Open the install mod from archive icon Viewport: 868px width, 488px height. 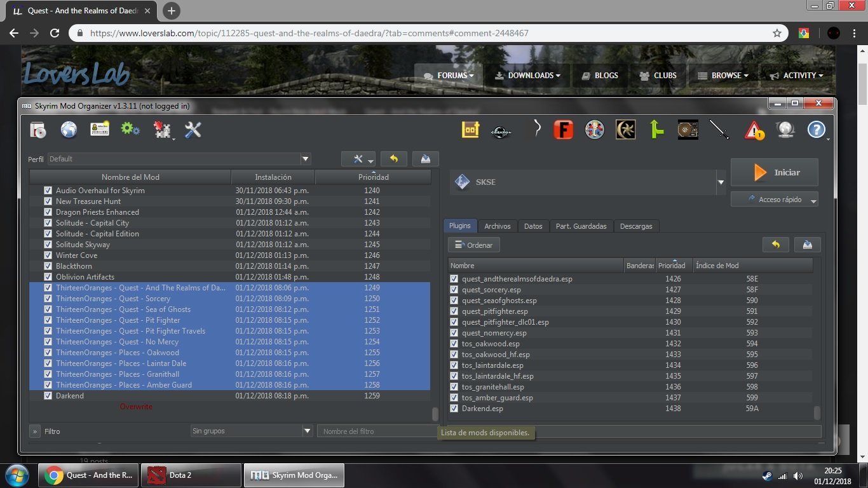(x=38, y=130)
